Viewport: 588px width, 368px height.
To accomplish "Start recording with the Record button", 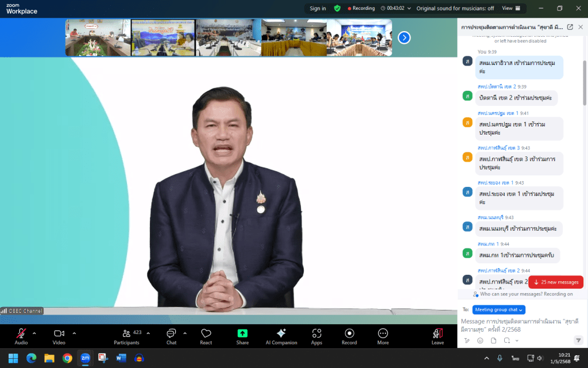I will (x=349, y=336).
